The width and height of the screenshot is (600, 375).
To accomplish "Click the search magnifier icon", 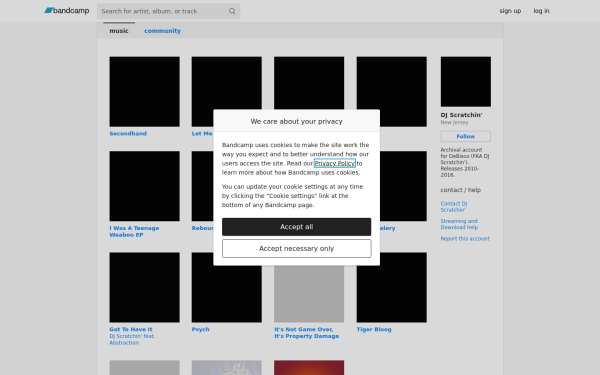I will tap(232, 11).
